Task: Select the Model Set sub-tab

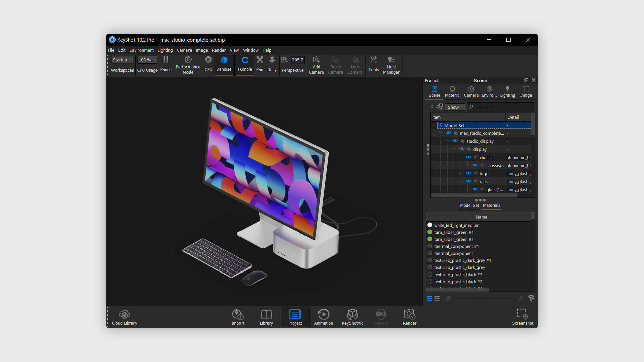Action: 469,205
